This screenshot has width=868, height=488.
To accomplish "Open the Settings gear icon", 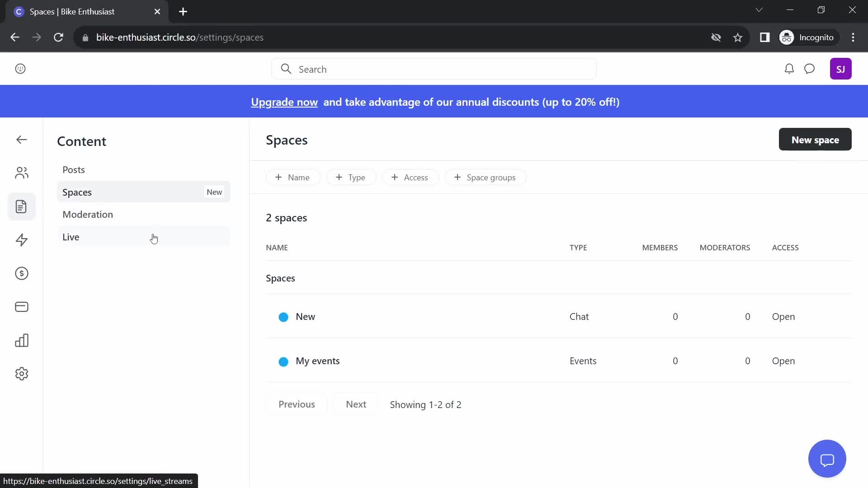I will (x=21, y=374).
